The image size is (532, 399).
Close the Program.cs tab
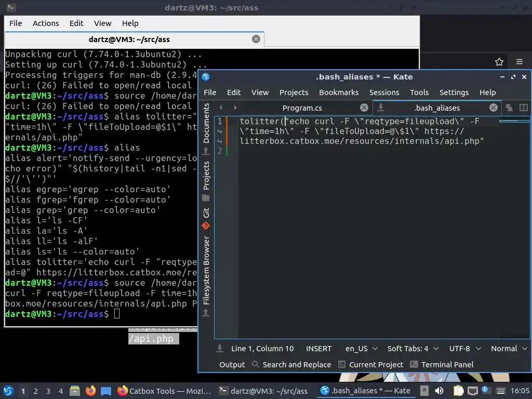tap(364, 108)
